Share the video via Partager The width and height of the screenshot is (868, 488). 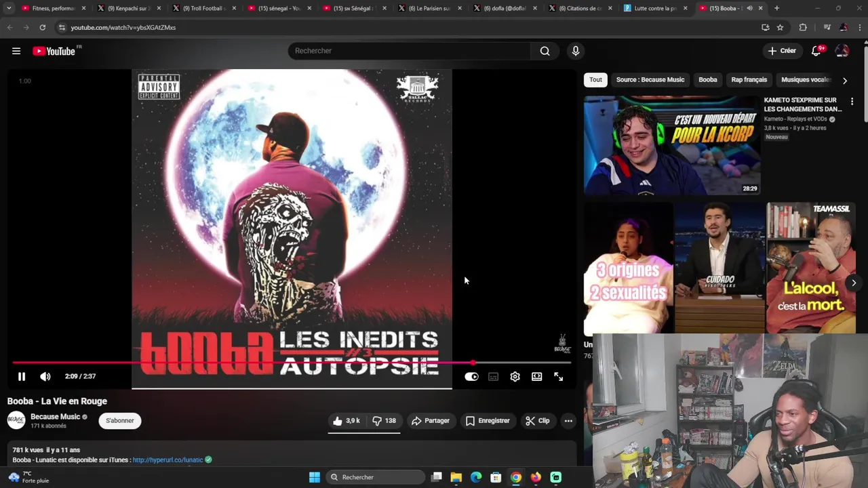(x=431, y=421)
